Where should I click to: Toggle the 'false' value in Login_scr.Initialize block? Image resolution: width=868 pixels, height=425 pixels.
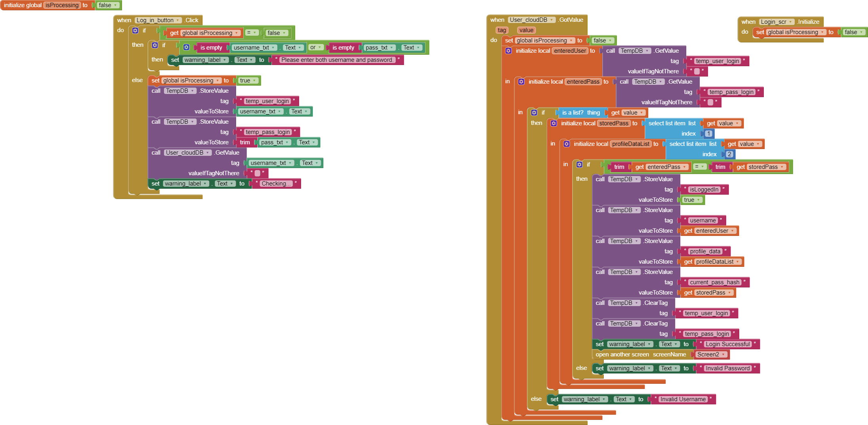(x=853, y=32)
